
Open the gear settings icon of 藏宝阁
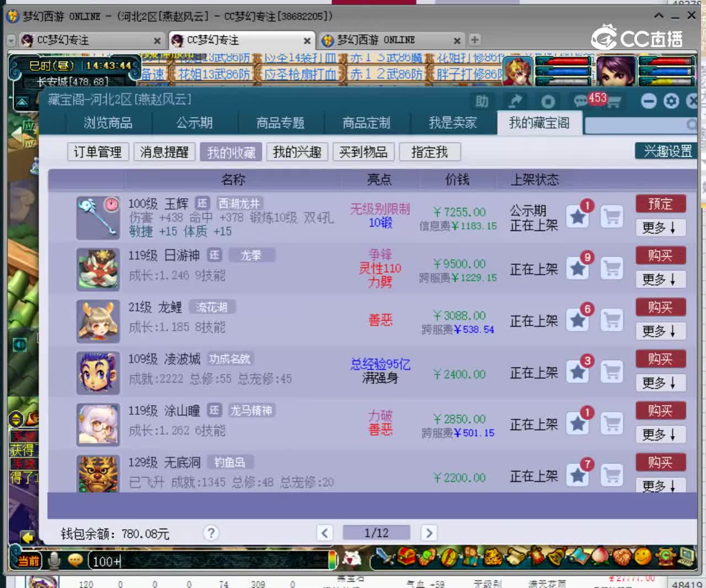coord(671,101)
